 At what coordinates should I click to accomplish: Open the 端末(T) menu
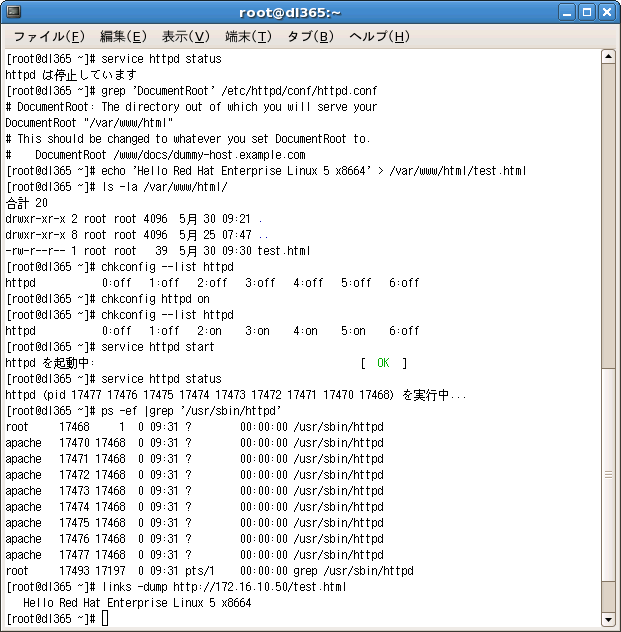click(x=248, y=37)
